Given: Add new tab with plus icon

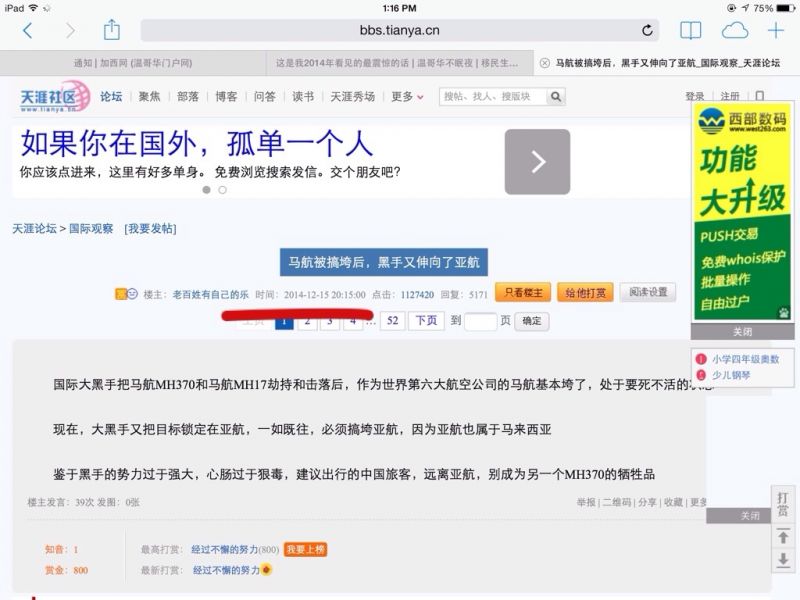Looking at the screenshot, I should tap(776, 31).
